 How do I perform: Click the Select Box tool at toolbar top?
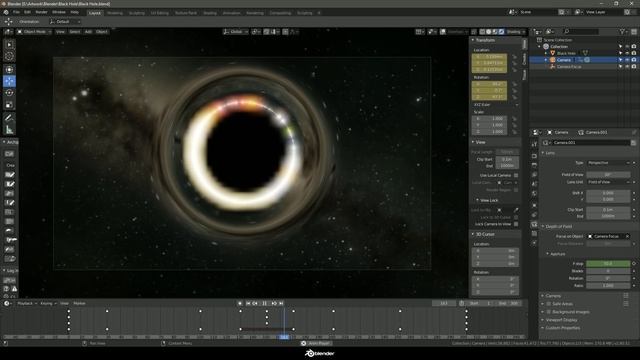[x=9, y=44]
